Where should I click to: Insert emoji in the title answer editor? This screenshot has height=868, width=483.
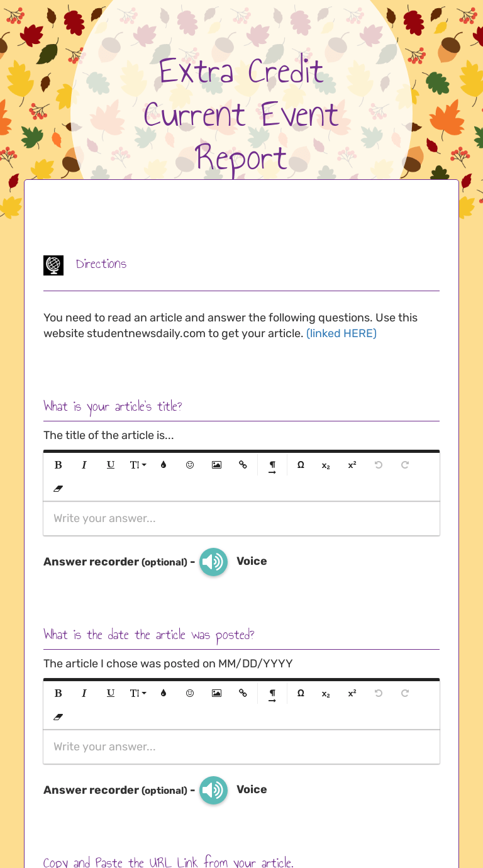click(190, 465)
